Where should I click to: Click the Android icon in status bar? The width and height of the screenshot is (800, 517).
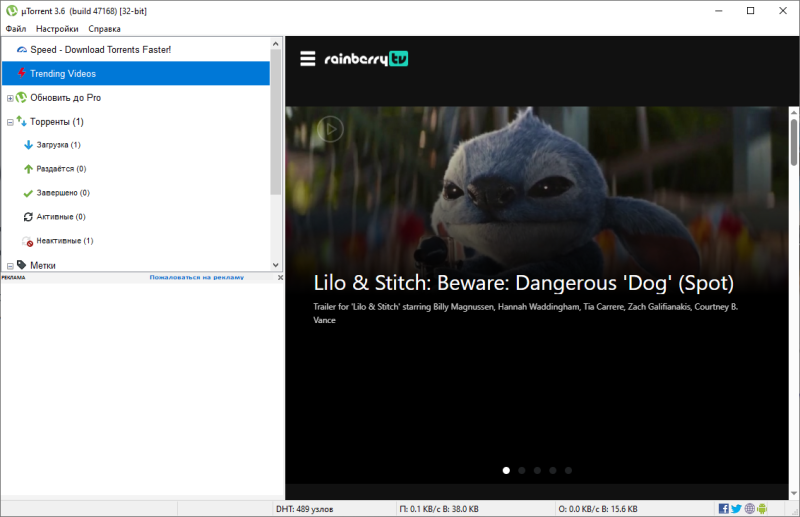[x=762, y=508]
